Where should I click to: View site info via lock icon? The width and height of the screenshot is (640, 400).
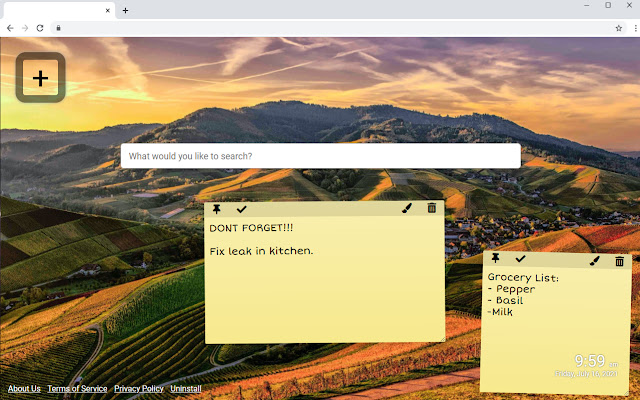(x=58, y=28)
